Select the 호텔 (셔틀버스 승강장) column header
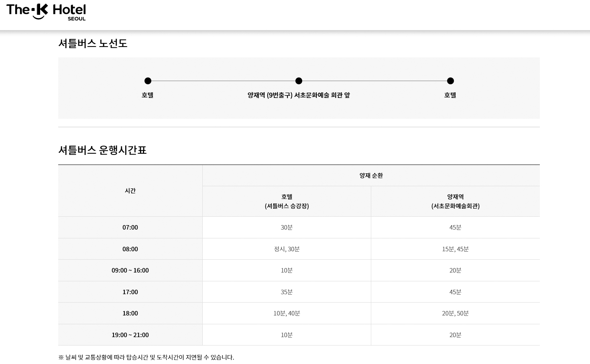 tap(287, 201)
